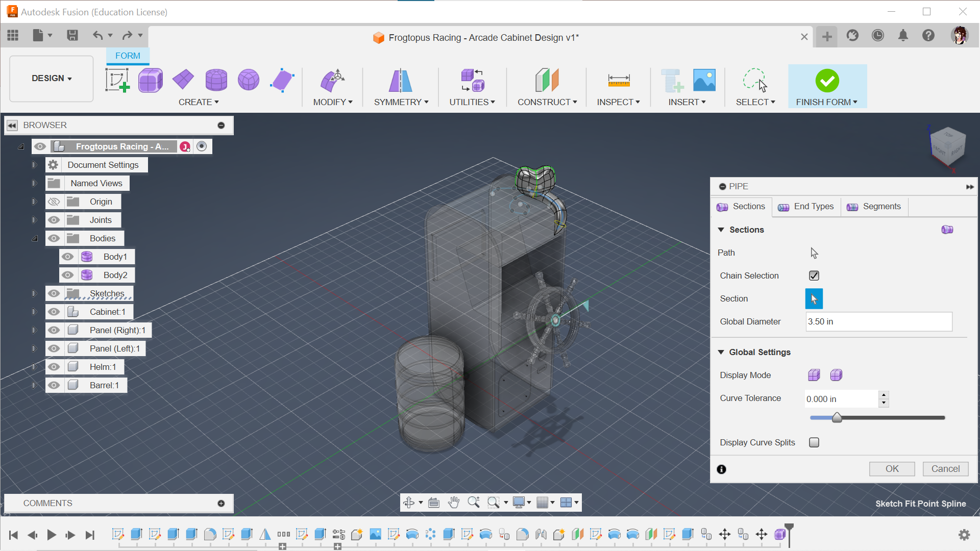Select the Pan hand tool
Image resolution: width=980 pixels, height=551 pixels.
click(x=454, y=503)
